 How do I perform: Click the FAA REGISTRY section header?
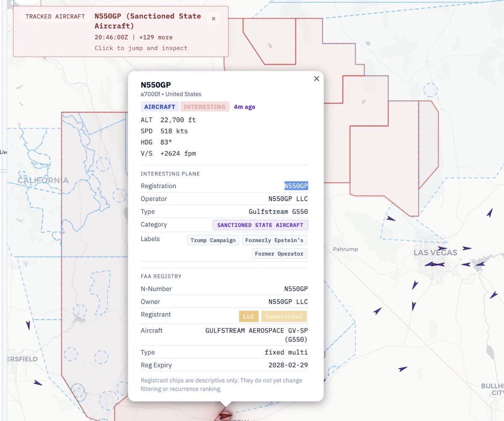(161, 276)
